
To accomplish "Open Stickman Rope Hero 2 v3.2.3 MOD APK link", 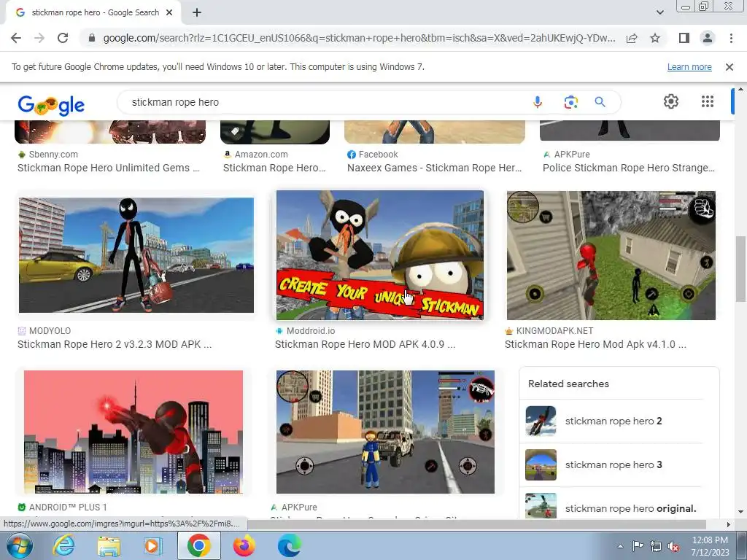I will 115,344.
